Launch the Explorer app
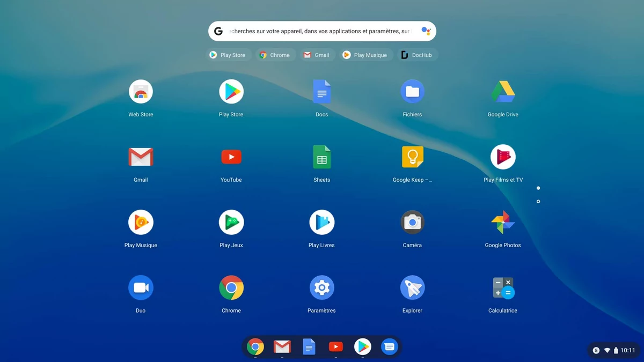This screenshot has width=644, height=362. coord(412,288)
